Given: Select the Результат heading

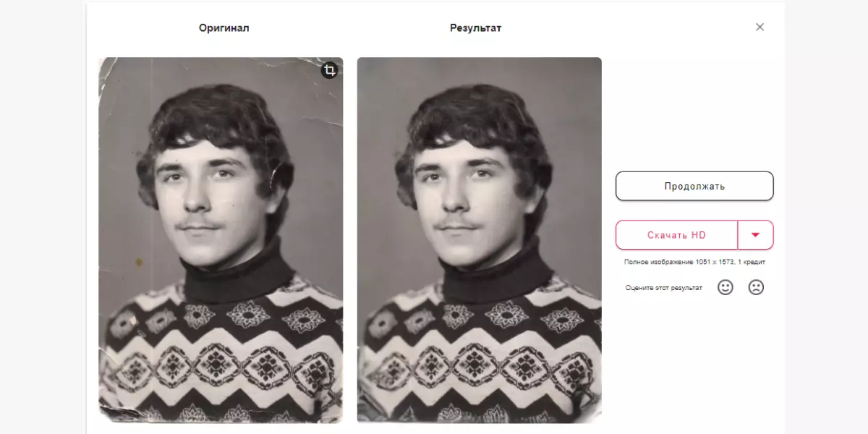Looking at the screenshot, I should click(x=476, y=28).
